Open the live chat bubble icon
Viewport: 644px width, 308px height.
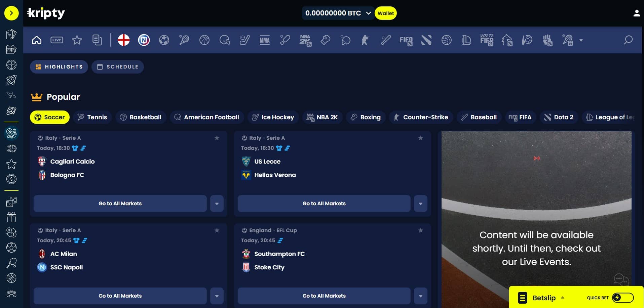pos(621,279)
